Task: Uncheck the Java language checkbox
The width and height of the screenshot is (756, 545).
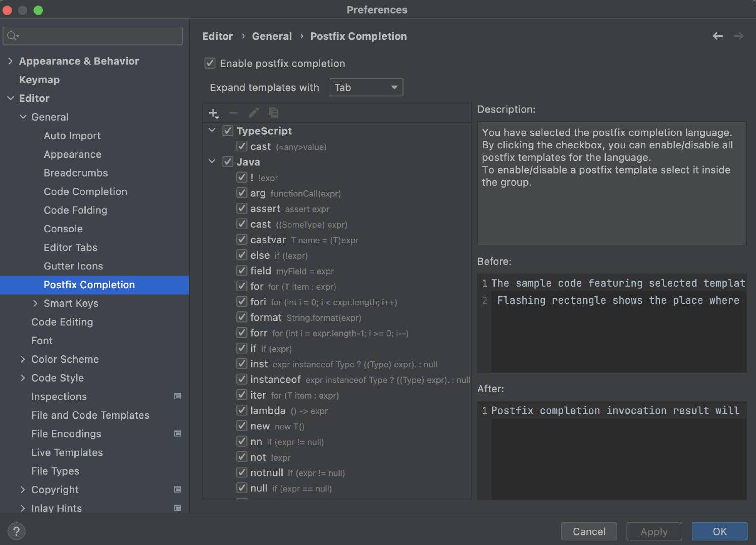Action: tap(228, 162)
